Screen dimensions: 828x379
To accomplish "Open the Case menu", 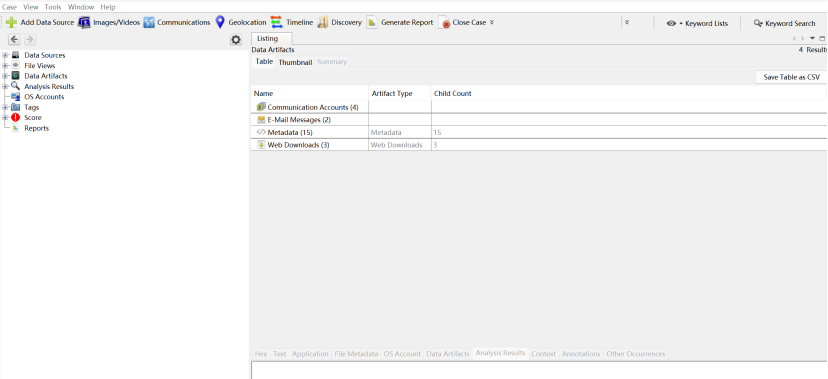I will [10, 7].
